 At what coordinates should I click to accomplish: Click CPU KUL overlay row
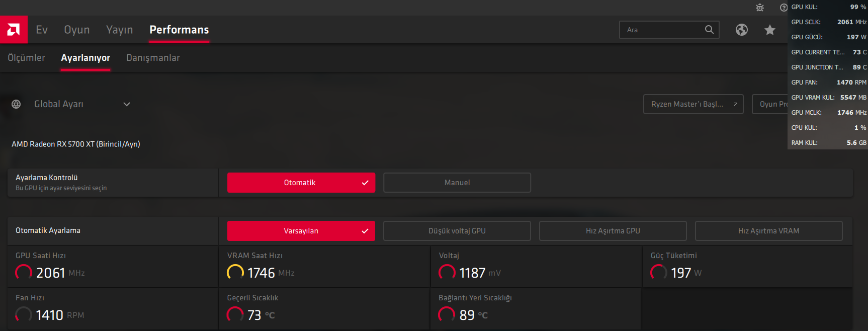(828, 128)
